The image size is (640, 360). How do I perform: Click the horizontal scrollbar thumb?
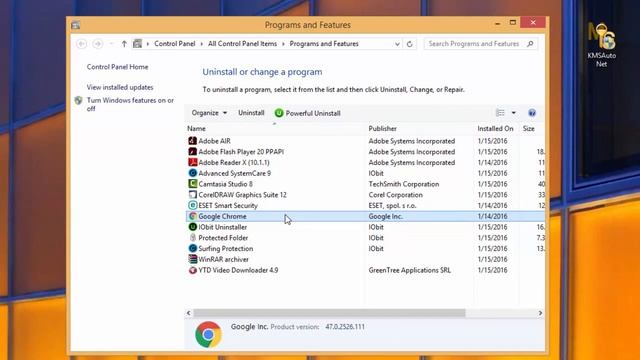coord(329,313)
